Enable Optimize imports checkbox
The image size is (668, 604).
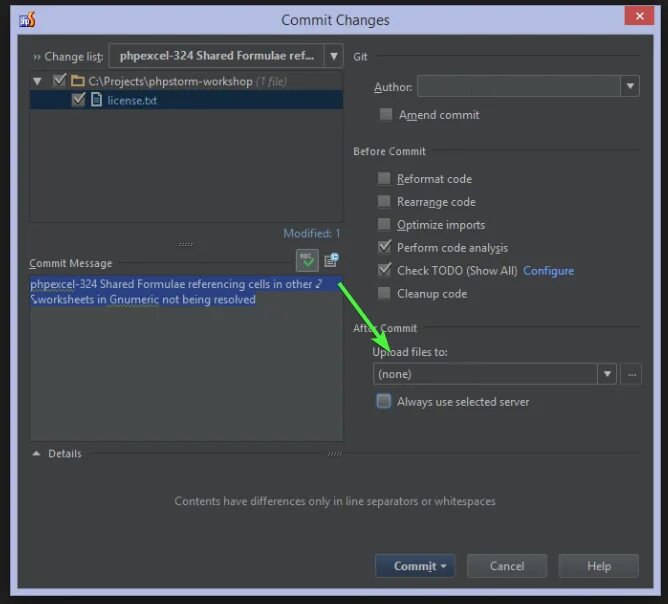pyautogui.click(x=384, y=224)
